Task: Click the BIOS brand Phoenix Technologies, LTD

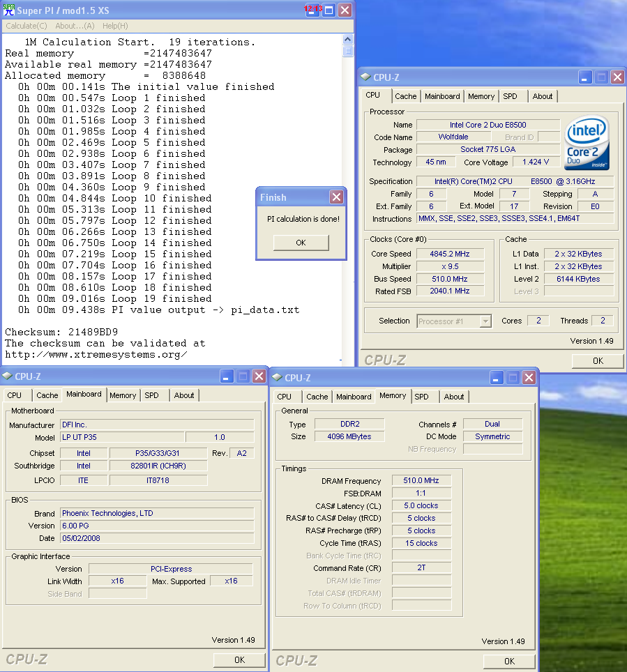Action: click(157, 514)
